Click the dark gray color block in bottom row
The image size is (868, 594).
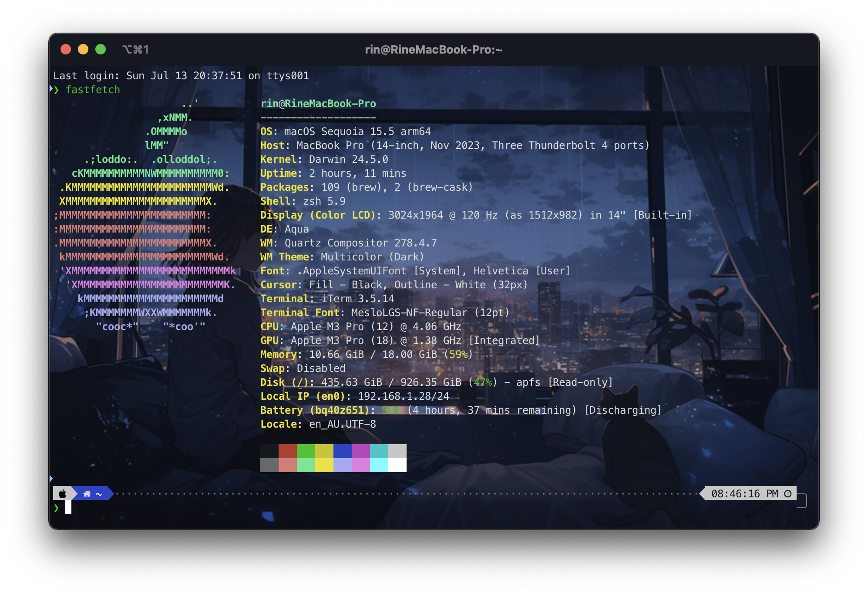[269, 465]
